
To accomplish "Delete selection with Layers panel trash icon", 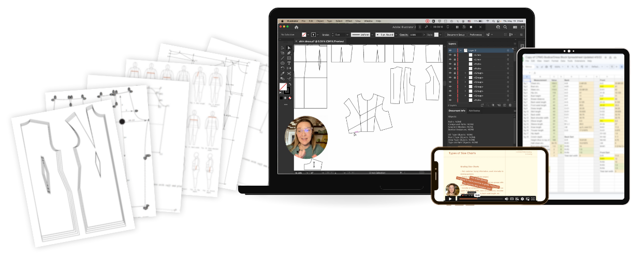I will tap(510, 105).
